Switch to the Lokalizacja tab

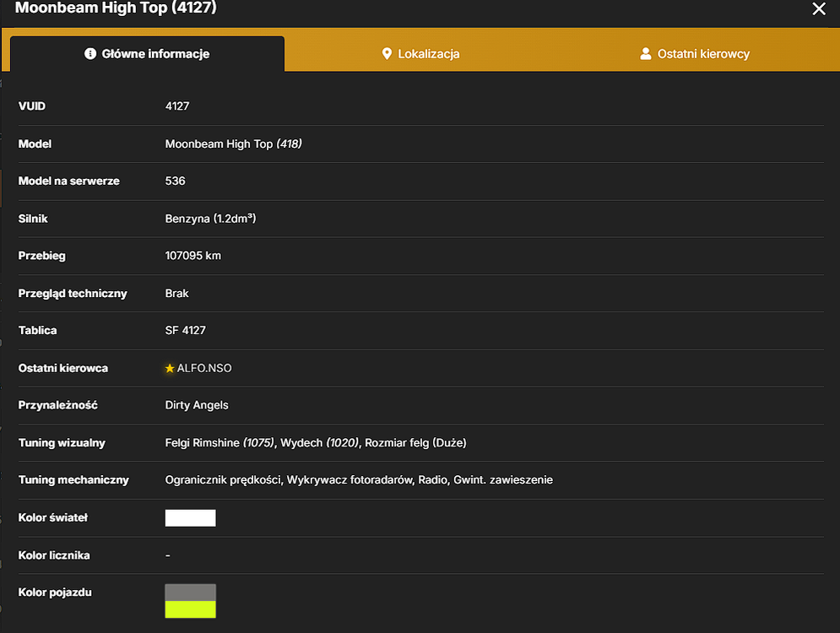pos(420,53)
